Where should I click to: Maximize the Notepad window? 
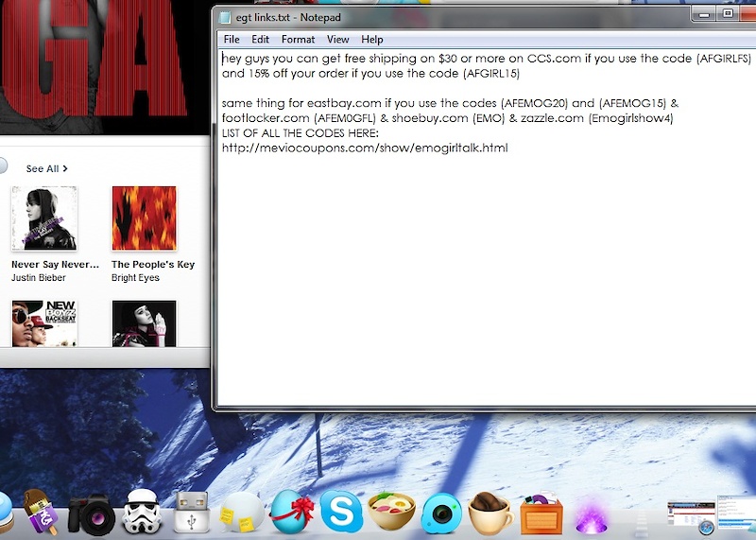(728, 14)
